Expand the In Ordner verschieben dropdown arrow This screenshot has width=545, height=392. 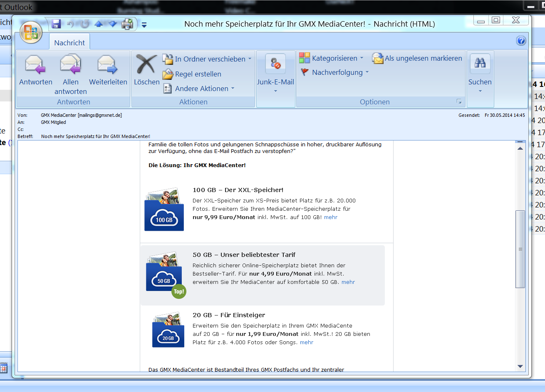(250, 59)
